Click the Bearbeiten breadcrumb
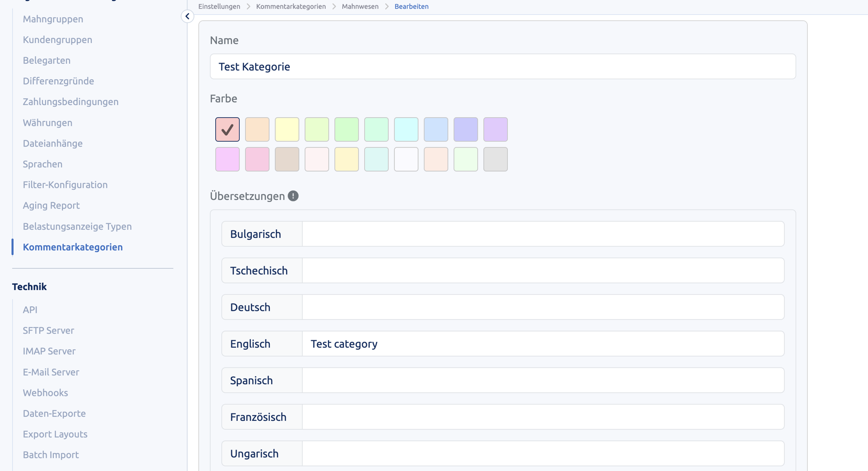868x471 pixels. pyautogui.click(x=411, y=6)
